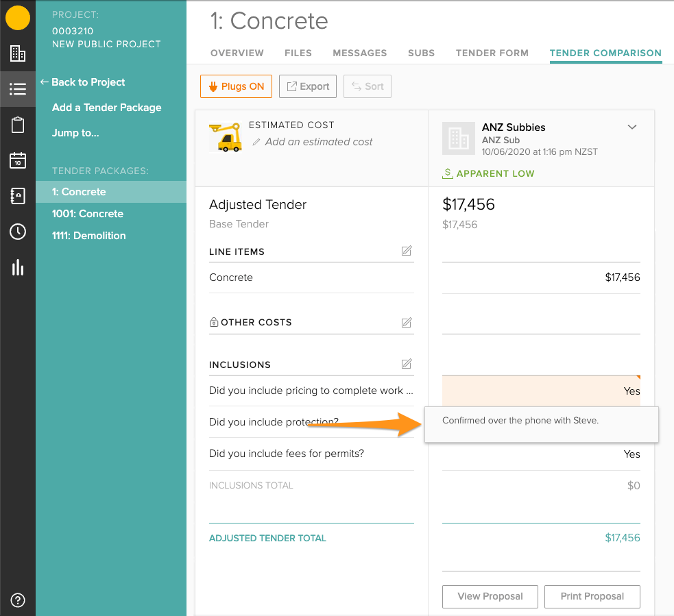Click the Export button
674x616 pixels.
(x=307, y=86)
